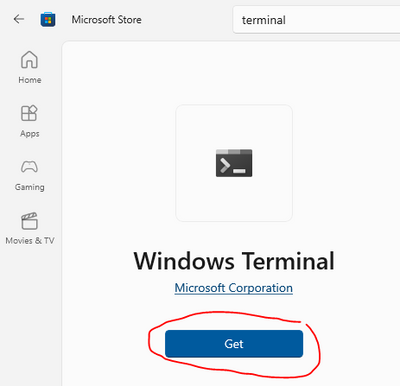Image resolution: width=400 pixels, height=386 pixels.
Task: Open the Movies & TV clapperboard icon
Action: [x=29, y=221]
